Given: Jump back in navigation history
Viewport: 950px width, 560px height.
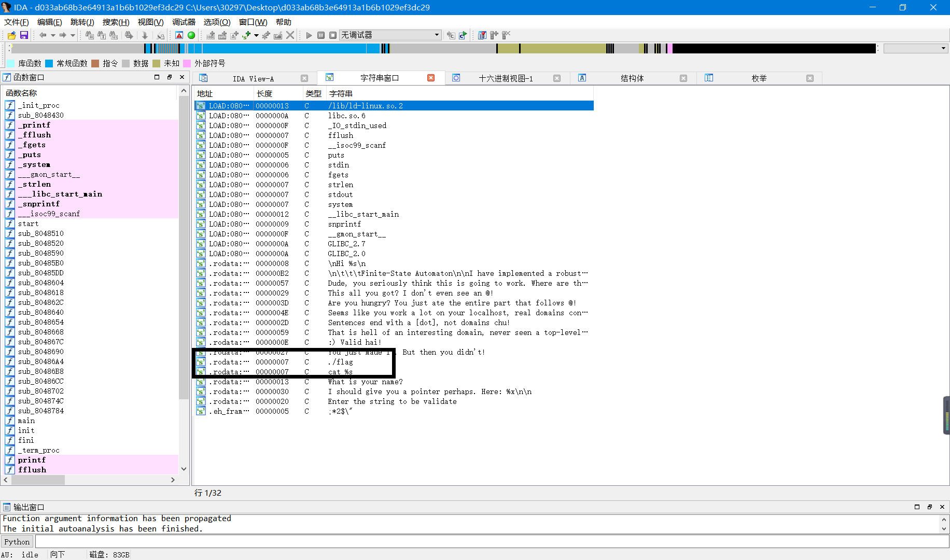Looking at the screenshot, I should 43,35.
